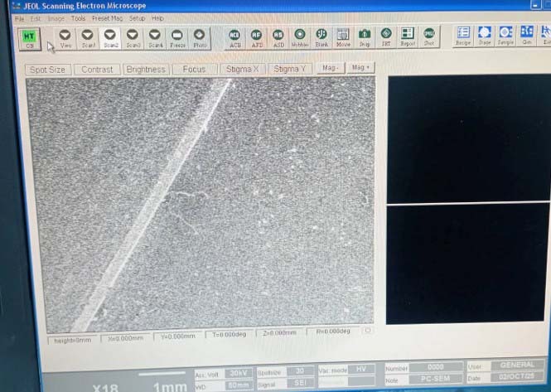
Task: Toggle the Wobbler icon
Action: [300, 38]
